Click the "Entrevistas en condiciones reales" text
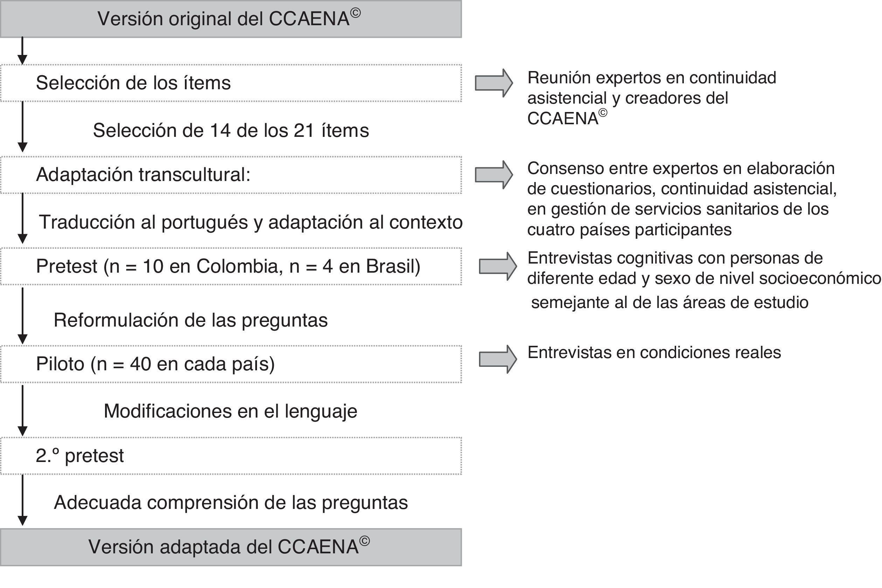 [x=654, y=352]
